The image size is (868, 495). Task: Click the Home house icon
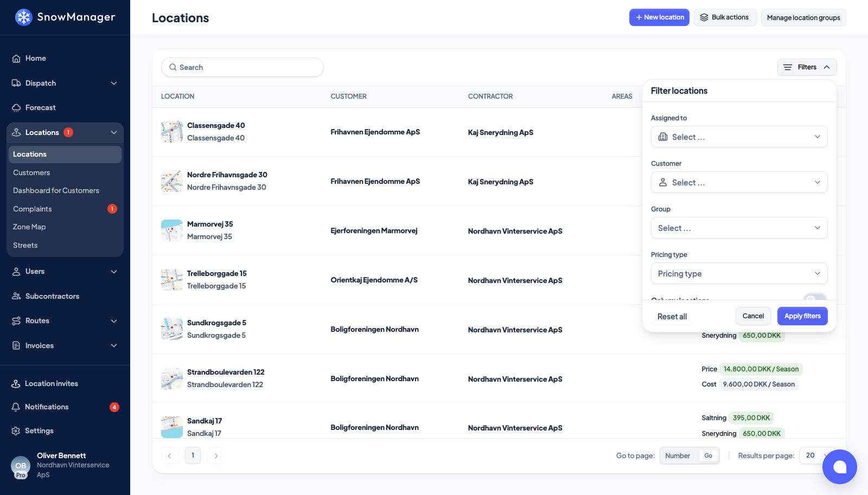pos(16,58)
